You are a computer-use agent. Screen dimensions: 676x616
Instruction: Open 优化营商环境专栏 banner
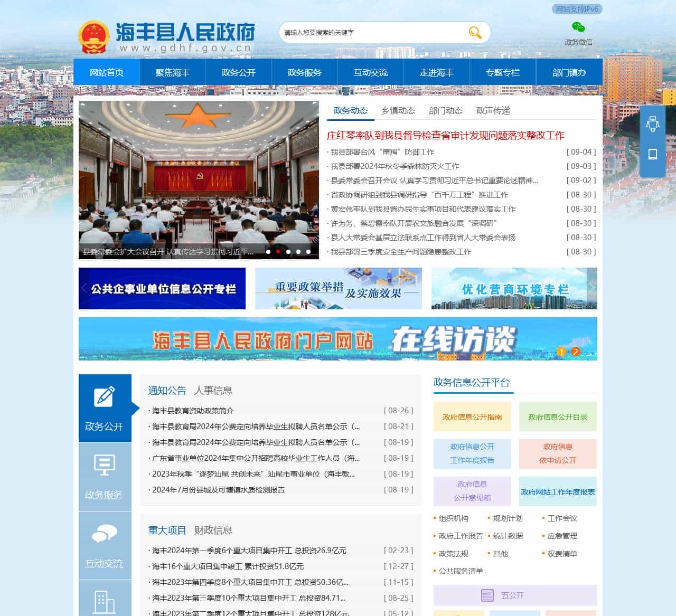tap(514, 288)
